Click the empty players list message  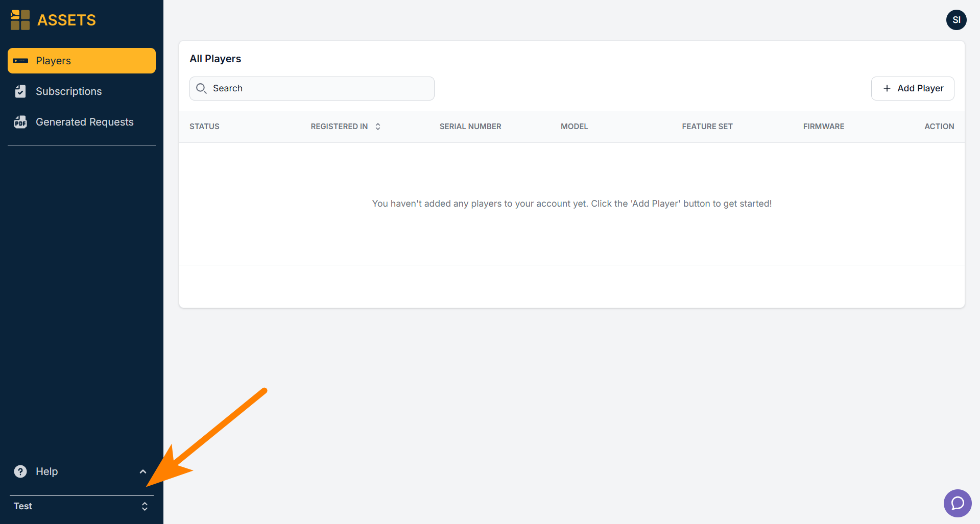pyautogui.click(x=572, y=204)
